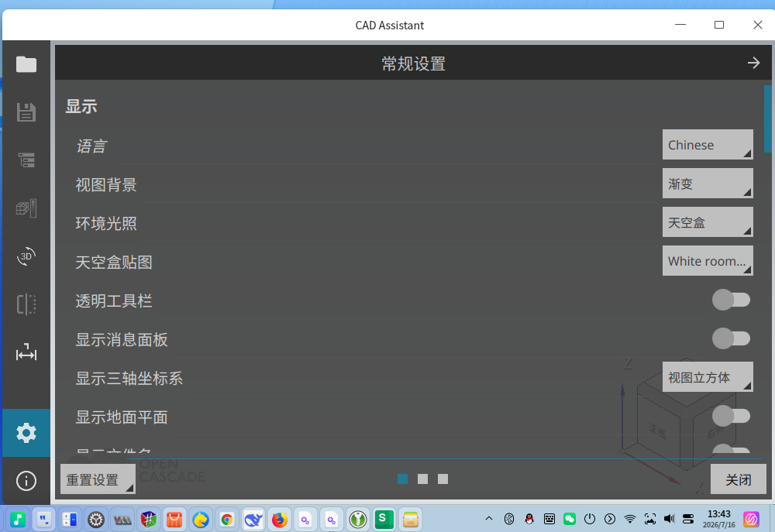The height and width of the screenshot is (532, 775).
Task: Click the 透明工具栏 setting label
Action: click(114, 300)
